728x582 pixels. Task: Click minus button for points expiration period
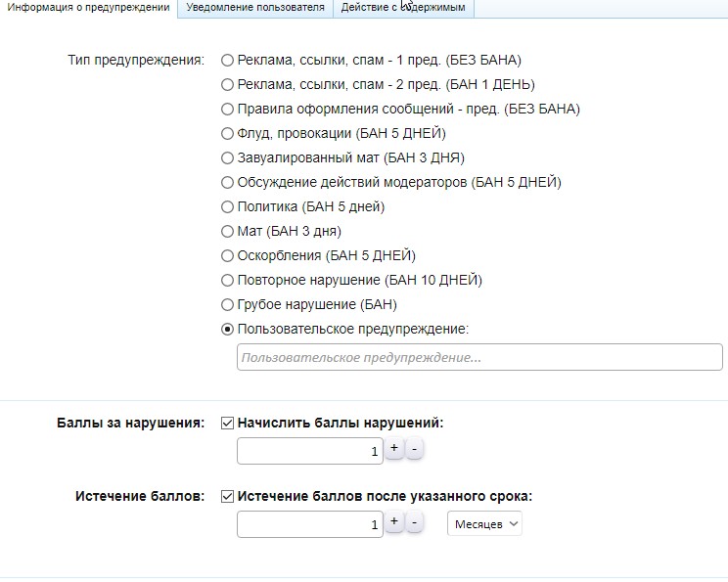tap(414, 522)
